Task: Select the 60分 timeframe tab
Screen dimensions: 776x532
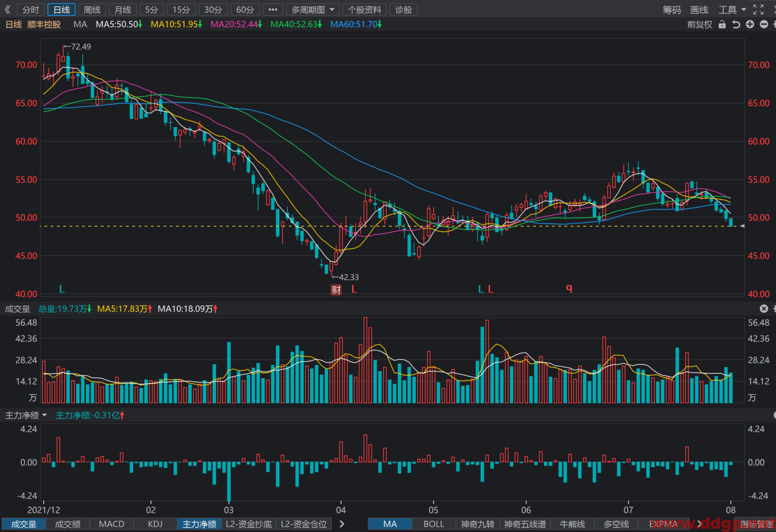Action: pos(245,9)
